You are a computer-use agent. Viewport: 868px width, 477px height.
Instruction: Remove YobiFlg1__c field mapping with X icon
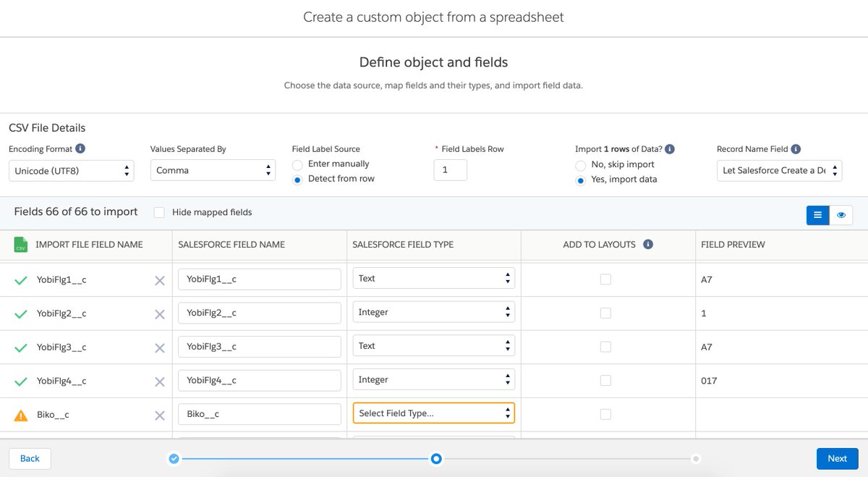point(160,280)
